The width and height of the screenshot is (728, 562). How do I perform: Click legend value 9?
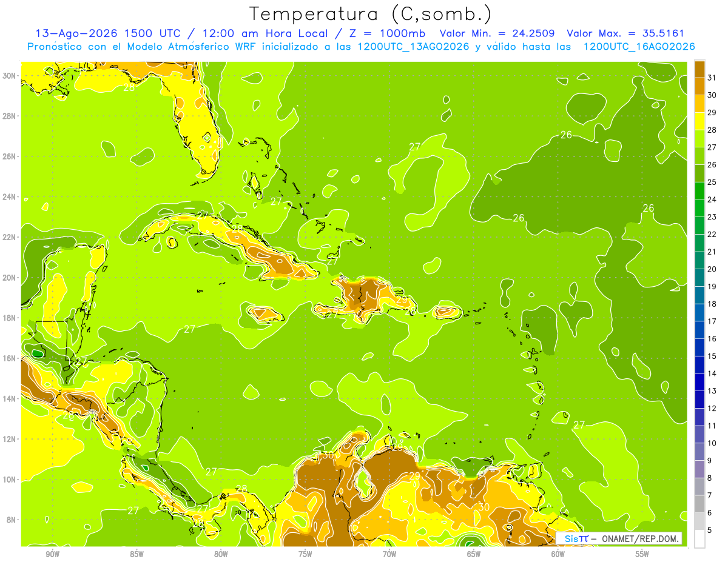[x=710, y=461]
